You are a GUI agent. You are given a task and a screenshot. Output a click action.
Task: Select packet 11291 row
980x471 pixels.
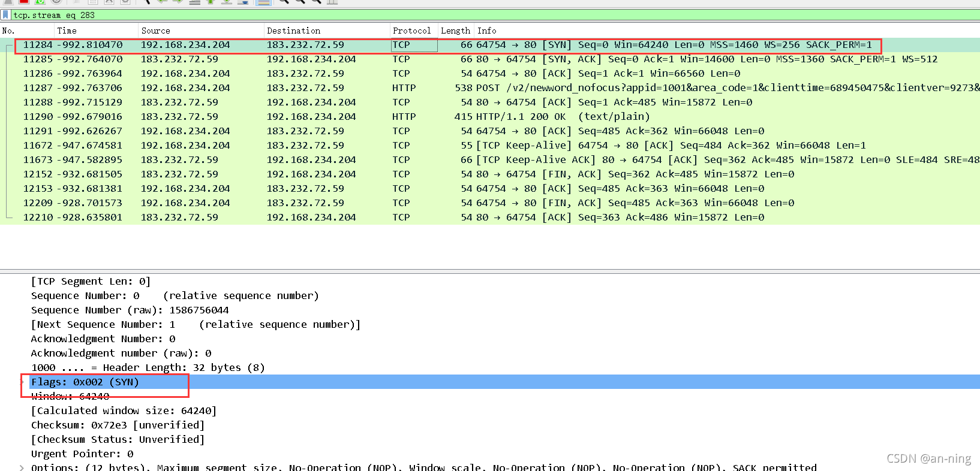pos(490,131)
